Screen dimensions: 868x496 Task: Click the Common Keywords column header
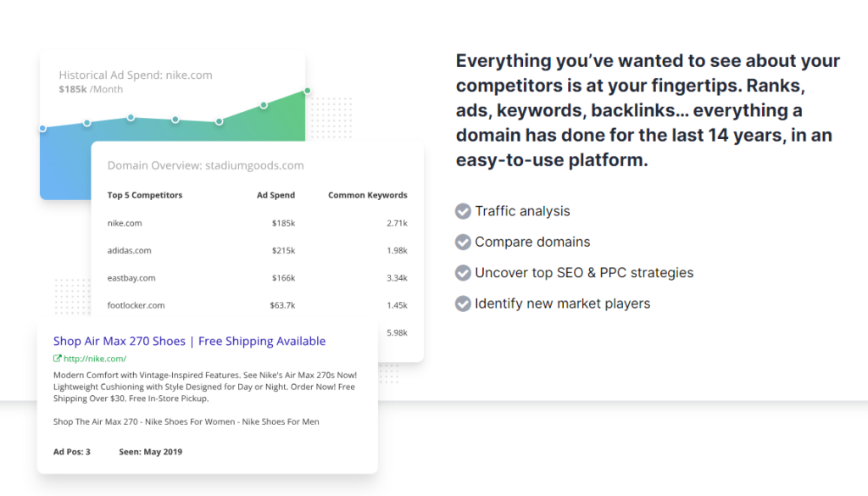tap(367, 195)
